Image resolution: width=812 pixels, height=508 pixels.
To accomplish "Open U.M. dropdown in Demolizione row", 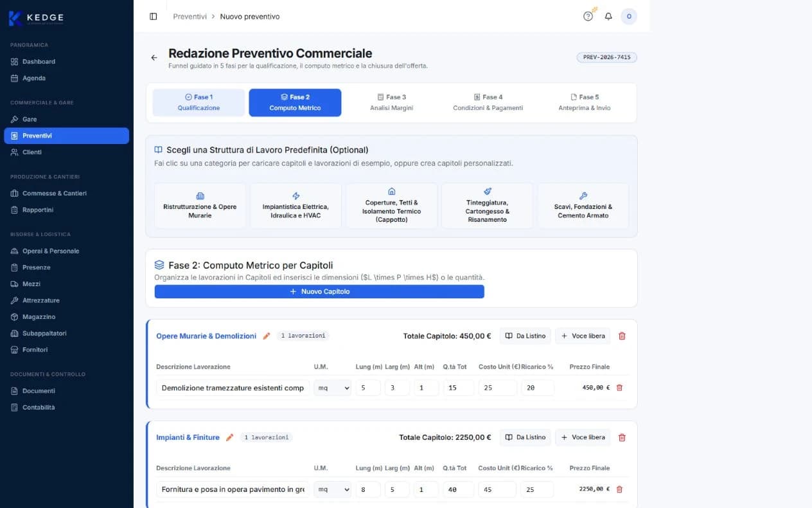I will 333,388.
